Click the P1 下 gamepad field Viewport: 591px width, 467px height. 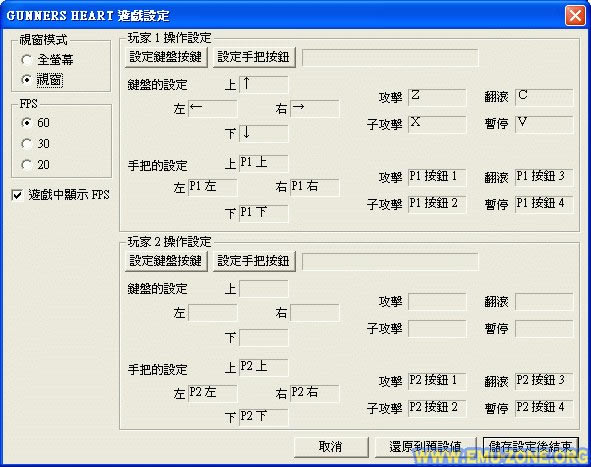263,213
